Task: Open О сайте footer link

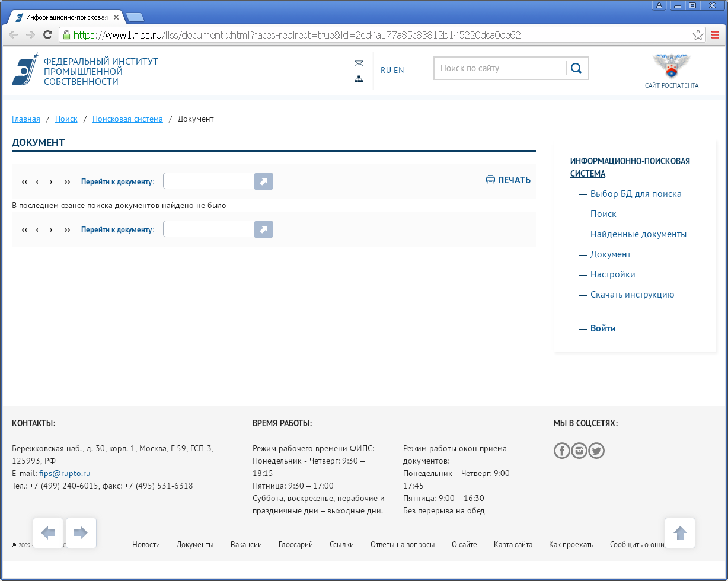Action: (464, 544)
